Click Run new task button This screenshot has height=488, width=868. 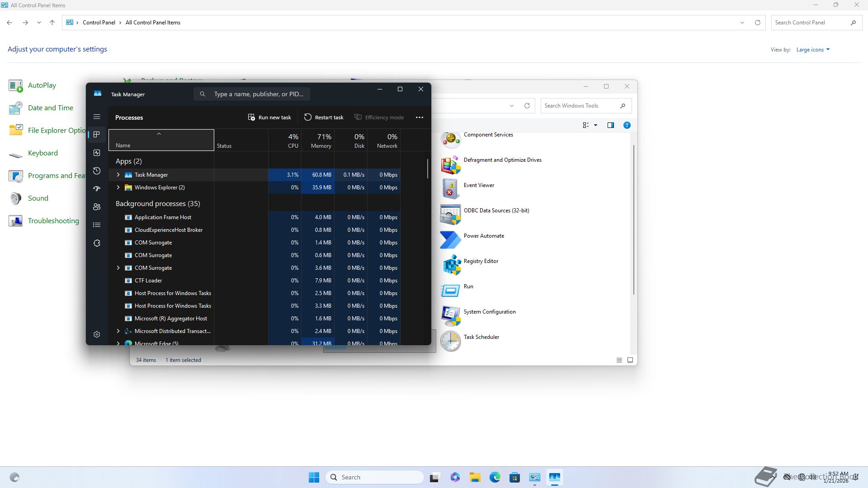pos(270,117)
